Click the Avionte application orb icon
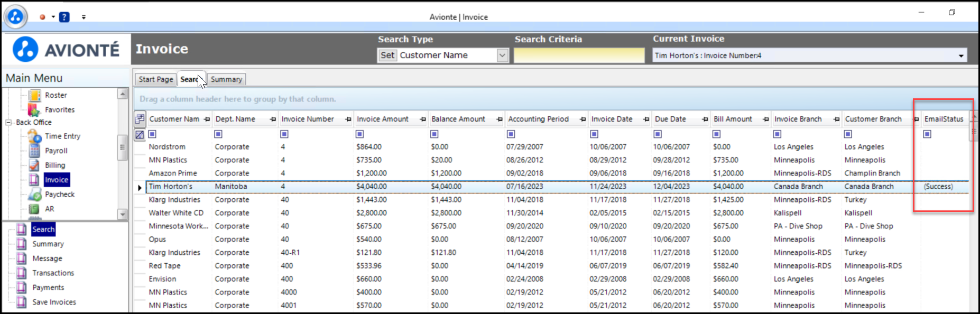Image resolution: width=980 pixels, height=314 pixels. coord(16,17)
